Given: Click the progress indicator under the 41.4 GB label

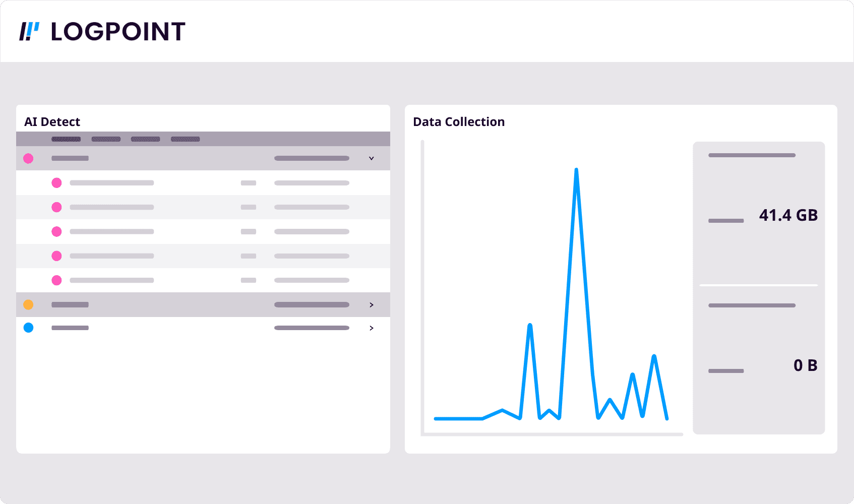Looking at the screenshot, I should (x=725, y=221).
